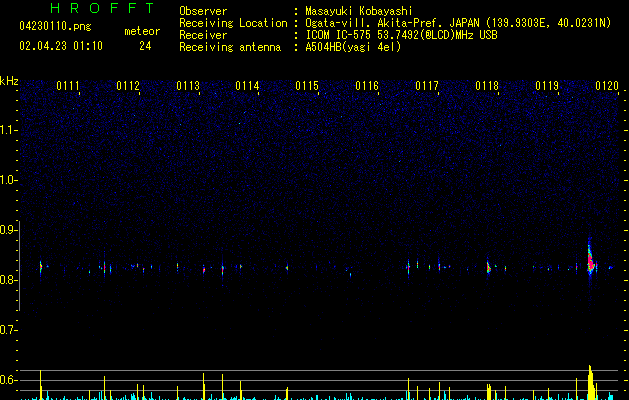Select the ICOM IC-575 53.7492 MHz receiver text
Viewport: 629px width, 400px height.
(402, 35)
